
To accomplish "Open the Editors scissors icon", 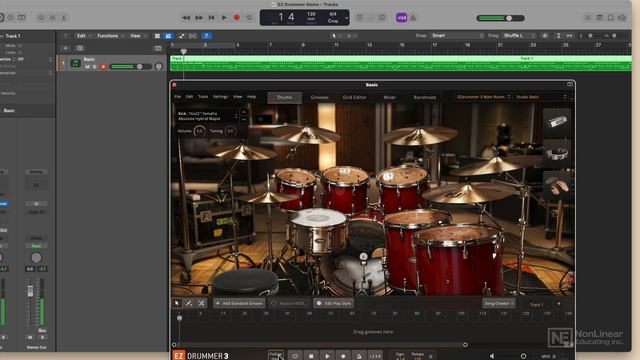I will tap(64, 18).
